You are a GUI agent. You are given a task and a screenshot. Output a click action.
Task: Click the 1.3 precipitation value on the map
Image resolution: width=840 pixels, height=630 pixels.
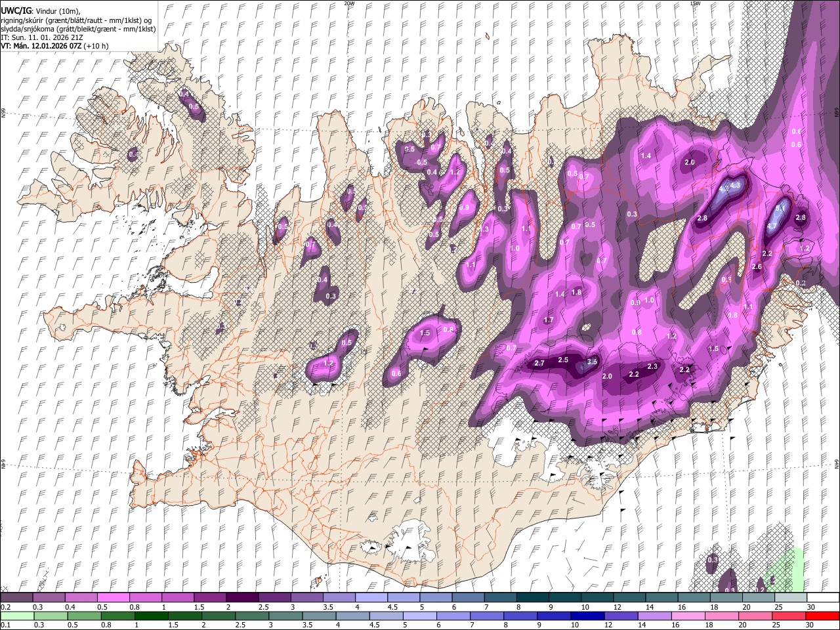click(x=484, y=230)
